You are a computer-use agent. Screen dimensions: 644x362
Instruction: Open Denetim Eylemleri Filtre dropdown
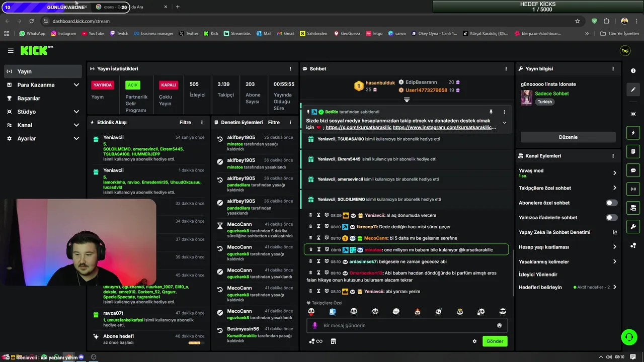tap(274, 122)
